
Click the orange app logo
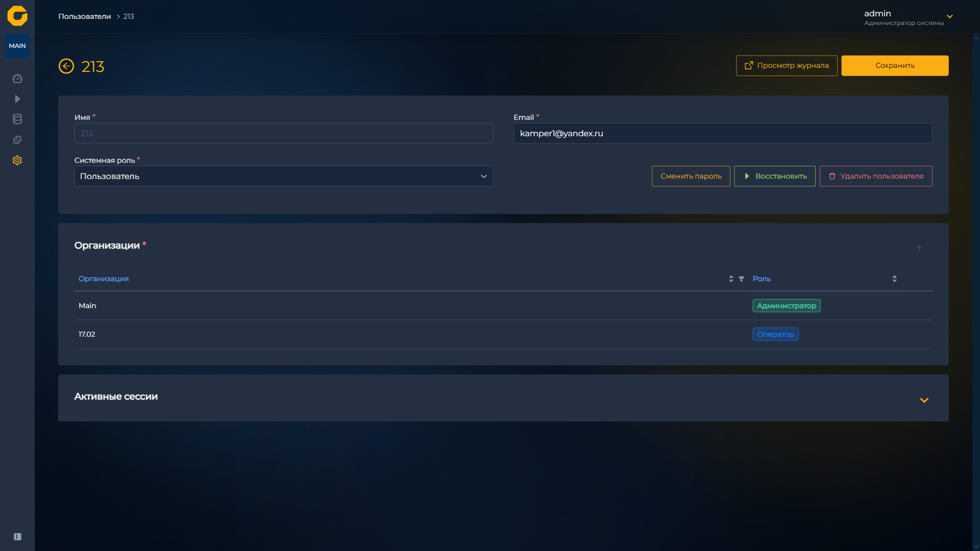(17, 16)
